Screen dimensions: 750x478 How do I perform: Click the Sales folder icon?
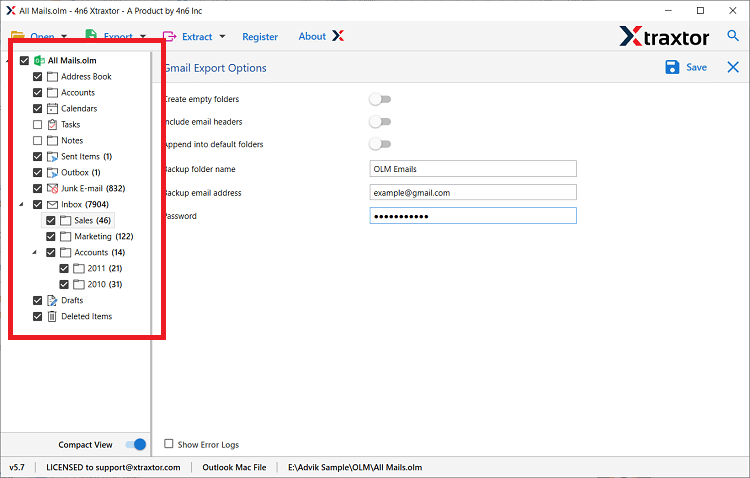(66, 221)
